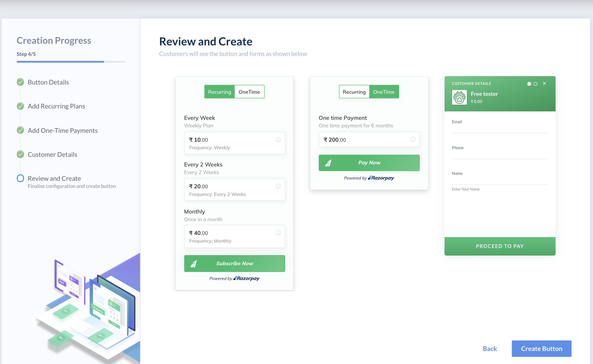The width and height of the screenshot is (593, 364).
Task: Switch to OneTime tab in second card
Action: pos(384,92)
